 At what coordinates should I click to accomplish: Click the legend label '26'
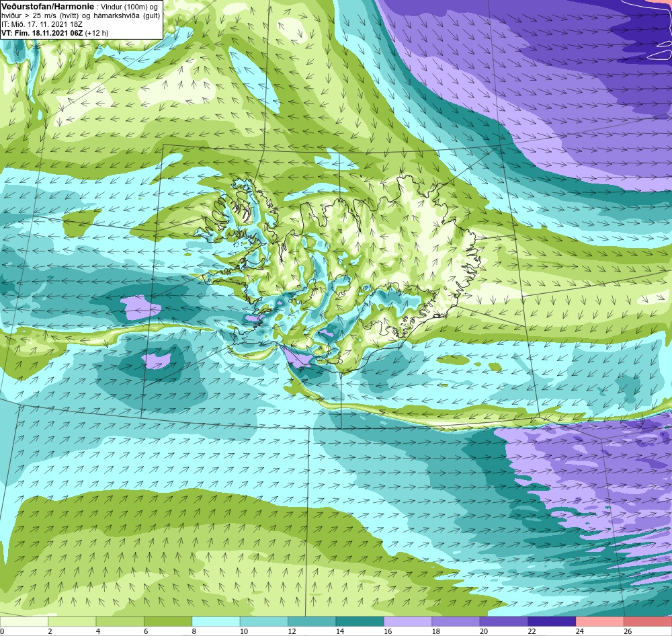(x=628, y=631)
